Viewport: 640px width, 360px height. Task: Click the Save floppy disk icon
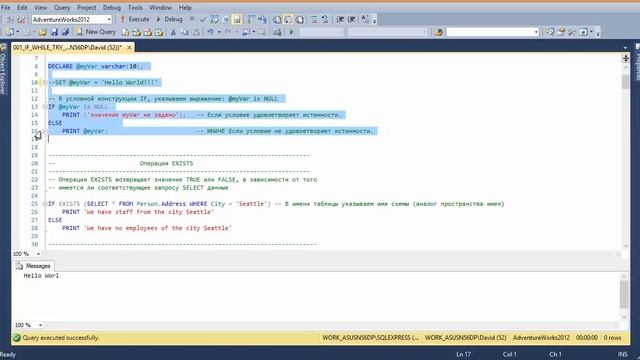[x=54, y=31]
